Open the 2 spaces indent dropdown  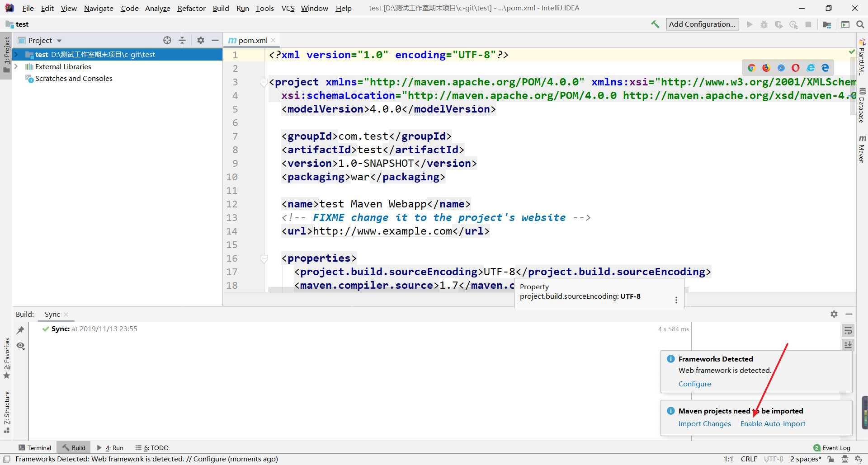(806, 459)
